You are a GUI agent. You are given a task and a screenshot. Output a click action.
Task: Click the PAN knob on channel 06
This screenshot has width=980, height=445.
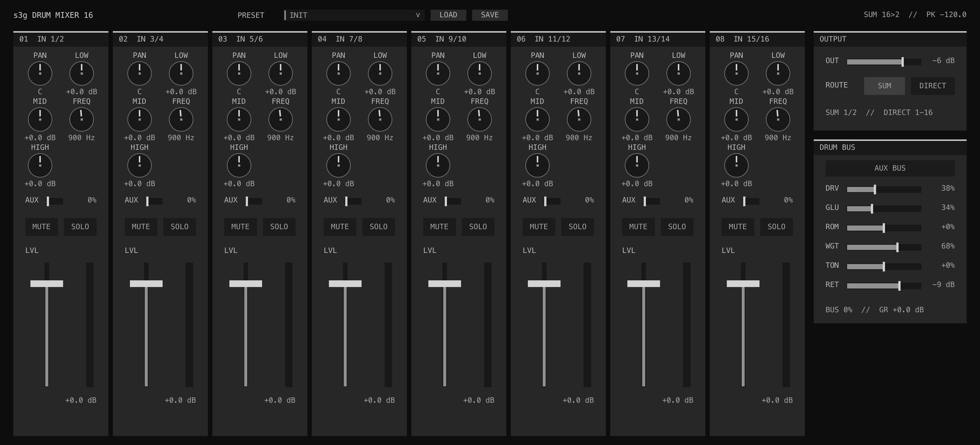pyautogui.click(x=538, y=73)
